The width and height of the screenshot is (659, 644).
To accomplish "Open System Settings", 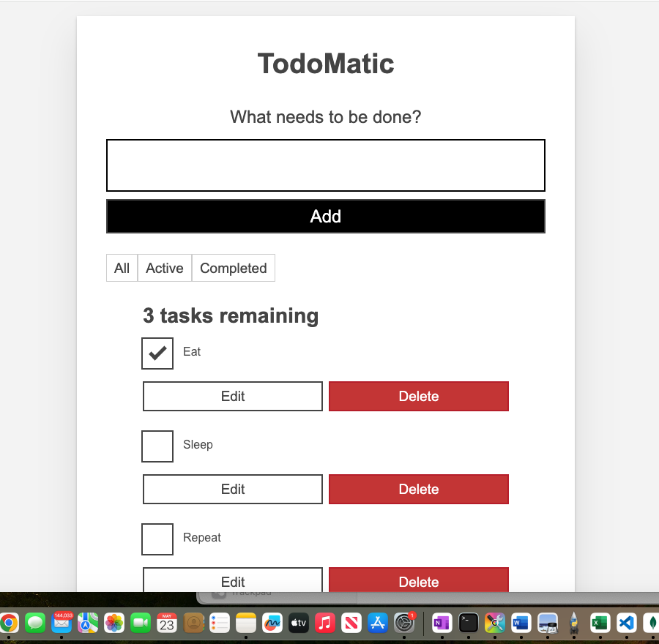I will coord(404,623).
